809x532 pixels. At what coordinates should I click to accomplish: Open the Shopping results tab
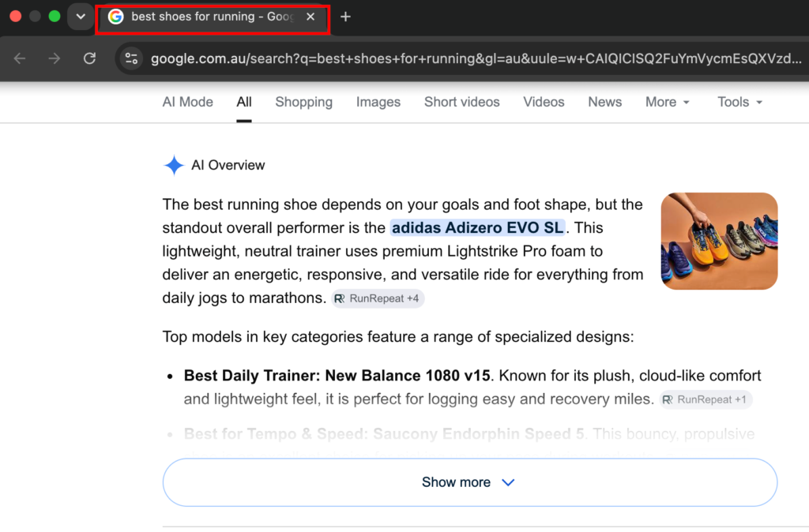tap(304, 102)
